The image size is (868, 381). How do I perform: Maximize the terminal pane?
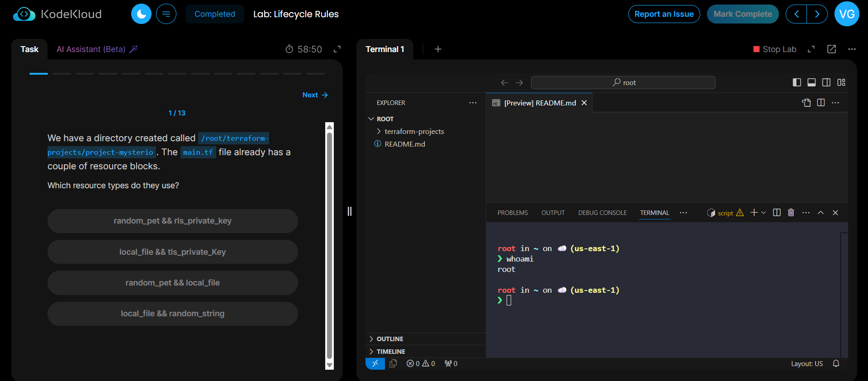tap(811, 49)
